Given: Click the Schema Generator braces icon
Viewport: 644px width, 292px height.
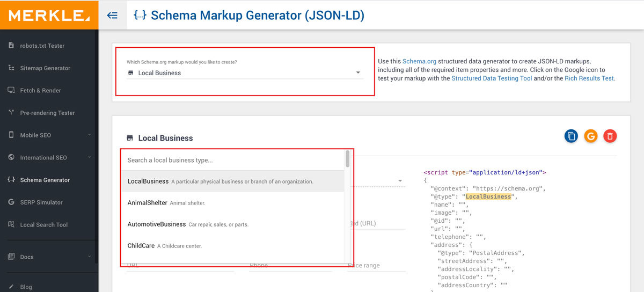Looking at the screenshot, I should coord(11,180).
